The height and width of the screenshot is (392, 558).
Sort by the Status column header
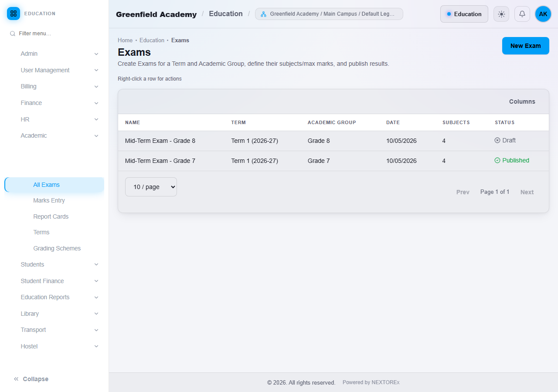[505, 122]
